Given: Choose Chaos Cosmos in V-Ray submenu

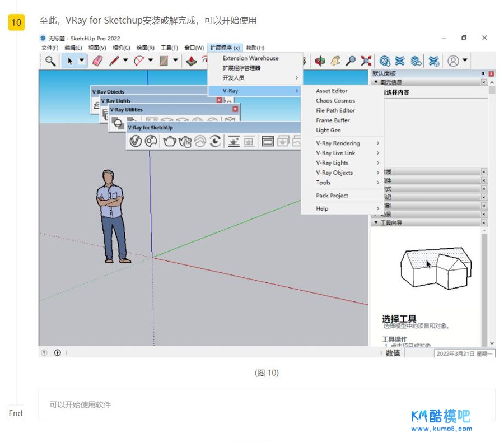Looking at the screenshot, I should pyautogui.click(x=342, y=101).
